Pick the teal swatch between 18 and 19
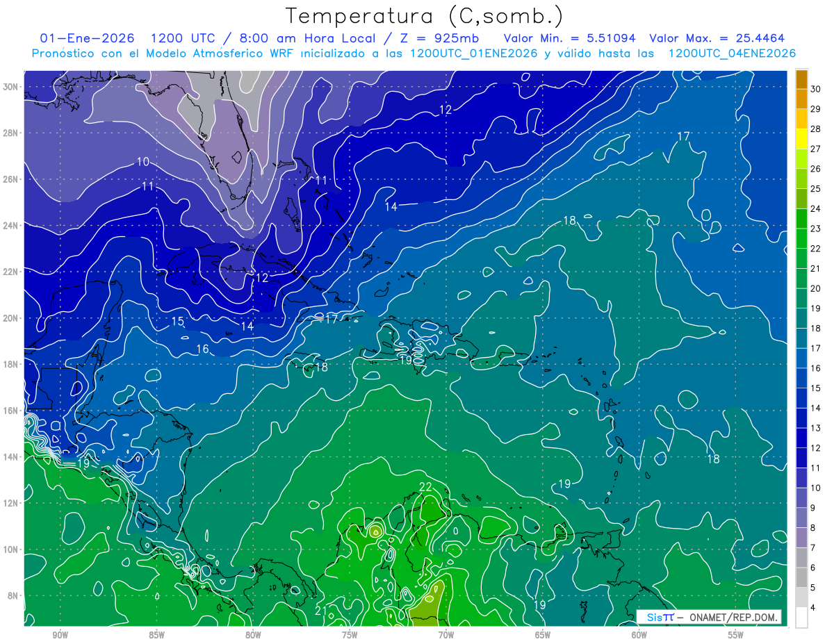834x644 pixels. pos(801,318)
